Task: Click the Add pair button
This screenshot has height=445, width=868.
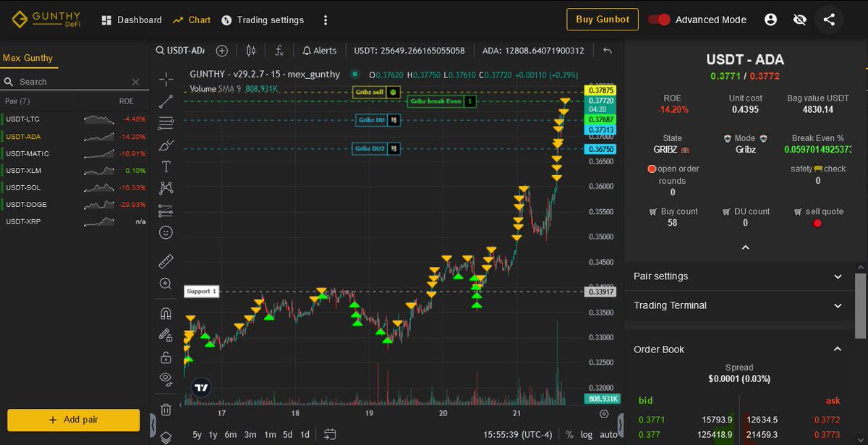Action: [x=73, y=420]
